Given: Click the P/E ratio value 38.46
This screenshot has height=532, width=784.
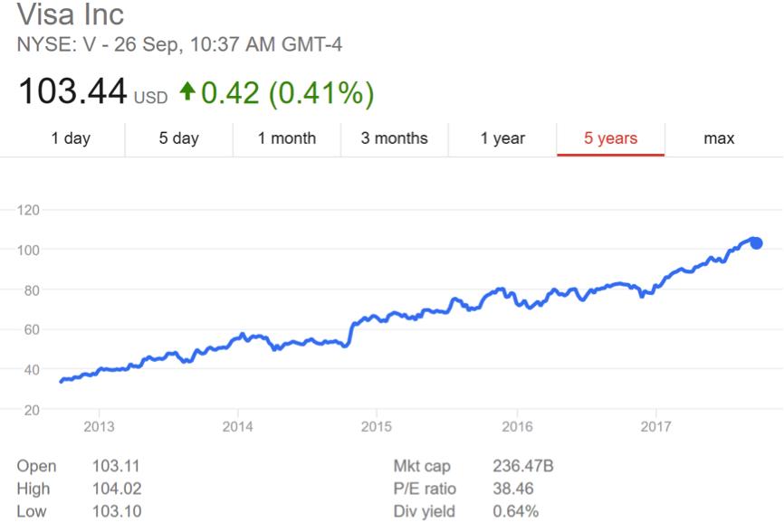Looking at the screenshot, I should 511,489.
